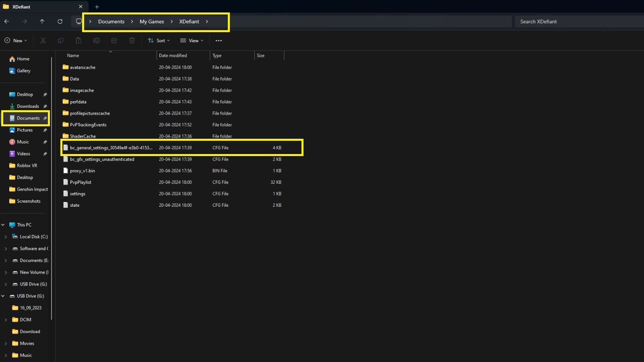Viewport: 644px width, 362px height.
Task: Expand the DCIM folder node
Action: coord(6,320)
